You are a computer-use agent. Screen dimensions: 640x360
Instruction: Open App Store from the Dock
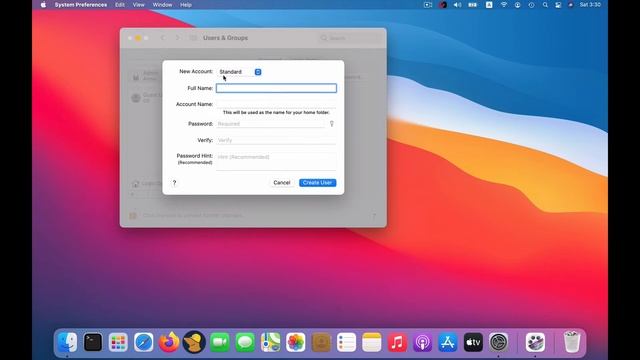pos(448,342)
